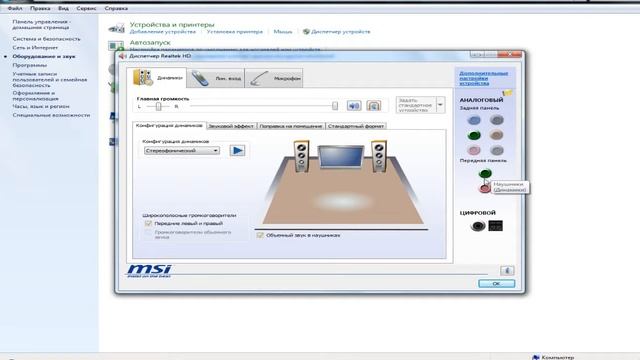Image resolution: width=640 pixels, height=360 pixels.
Task: Click the Realtek HD title bar speaker icon
Action: tap(122, 56)
